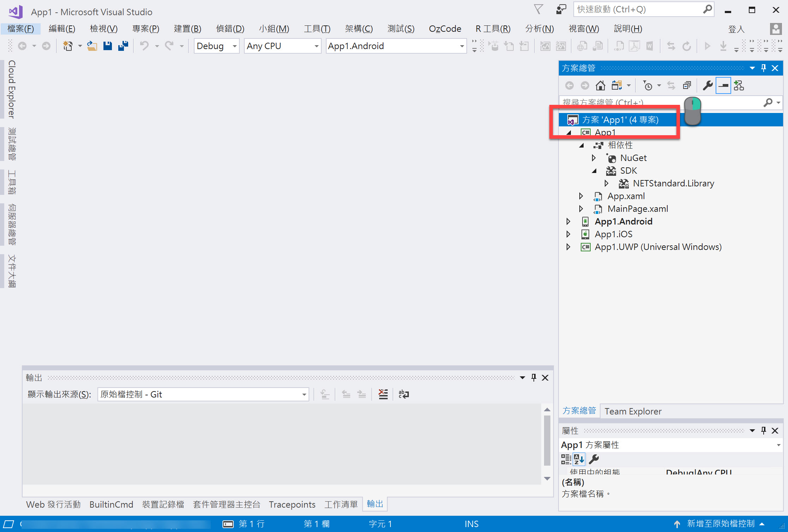Click the pending changes filter clock icon

pos(648,86)
